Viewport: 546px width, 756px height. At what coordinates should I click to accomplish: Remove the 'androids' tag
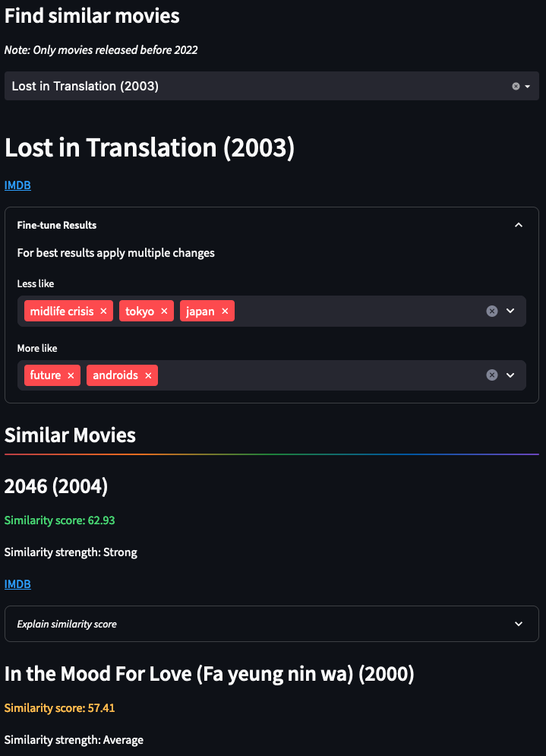pyautogui.click(x=148, y=375)
